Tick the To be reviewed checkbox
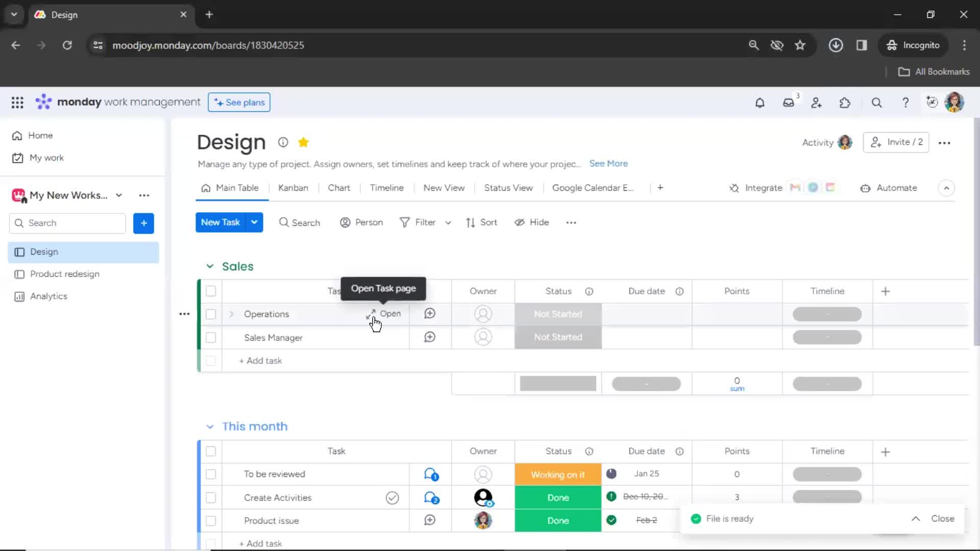The image size is (980, 551). coord(211,474)
